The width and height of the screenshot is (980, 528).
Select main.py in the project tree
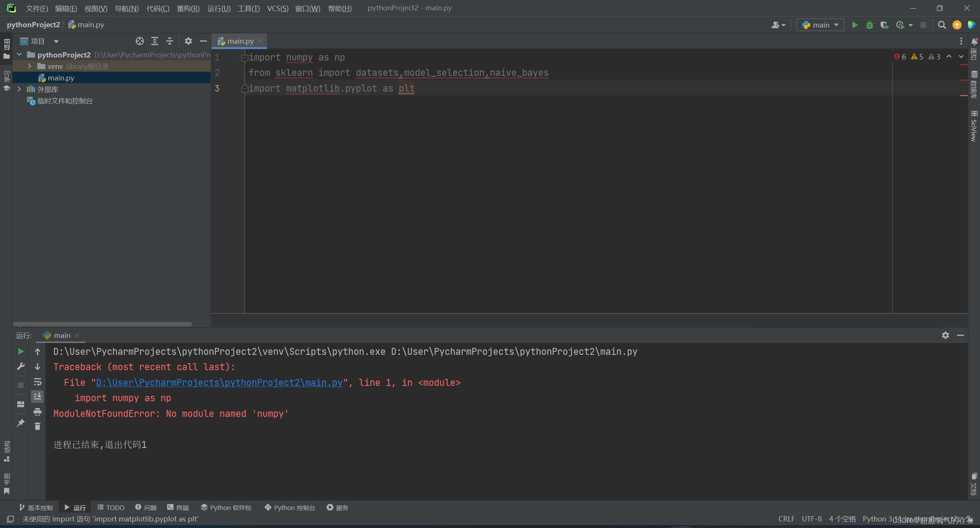pyautogui.click(x=61, y=78)
